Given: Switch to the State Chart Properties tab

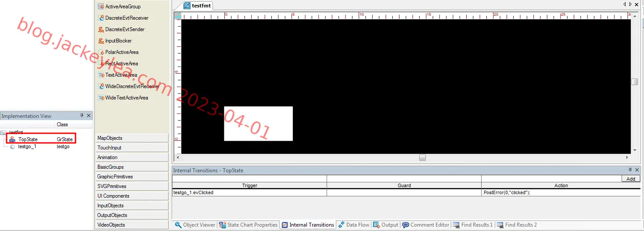Looking at the screenshot, I should 248,225.
